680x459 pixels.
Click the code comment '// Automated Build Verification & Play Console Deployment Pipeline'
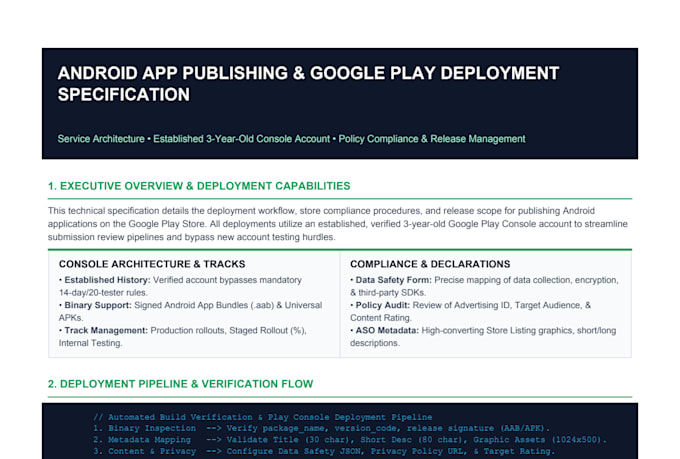[263, 417]
